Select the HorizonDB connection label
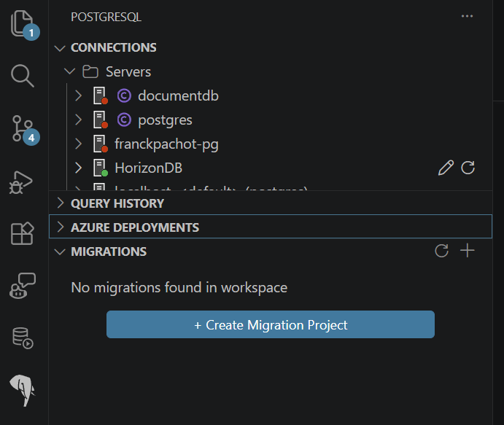 click(149, 168)
